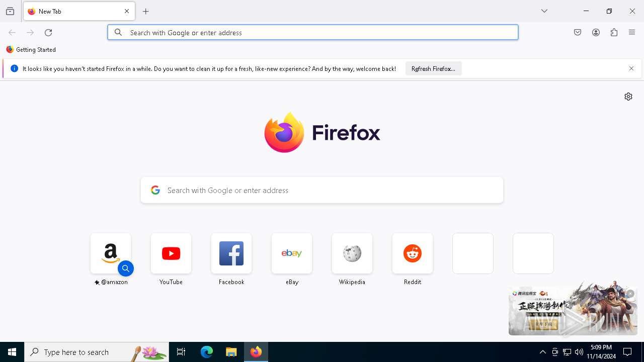The image size is (644, 362).
Task: Click the Refresh Firefox button
Action: click(x=433, y=69)
